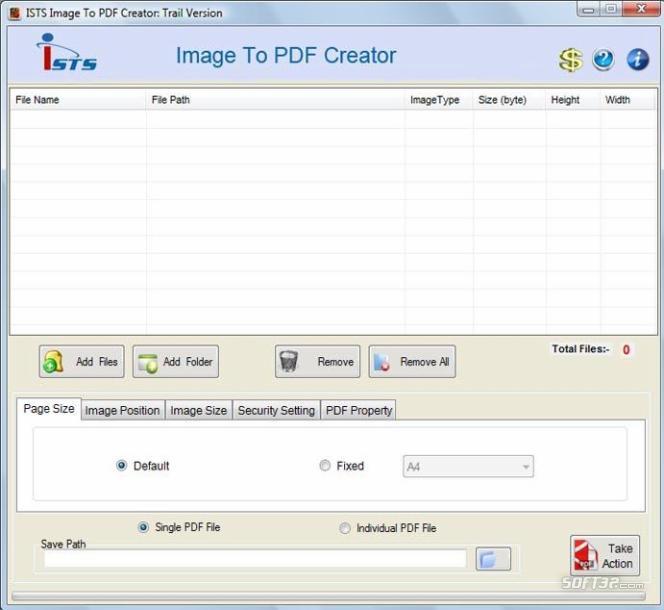The image size is (664, 610).
Task: Sort by the File Path column header
Action: click(275, 100)
